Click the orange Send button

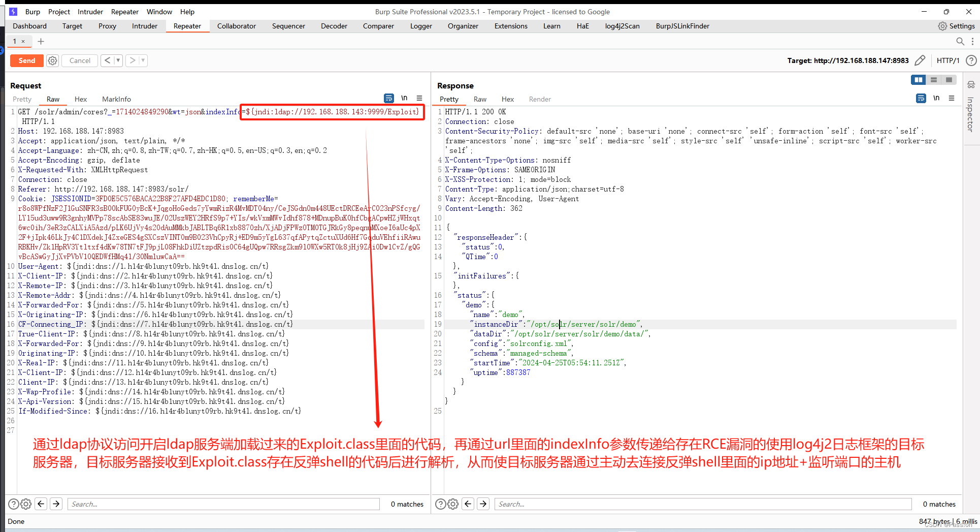[27, 60]
